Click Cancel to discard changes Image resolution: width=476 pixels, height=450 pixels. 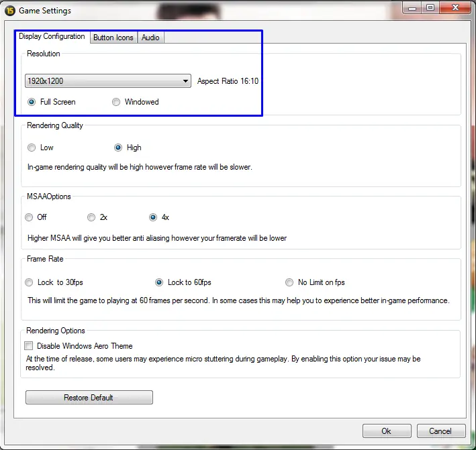pos(441,431)
